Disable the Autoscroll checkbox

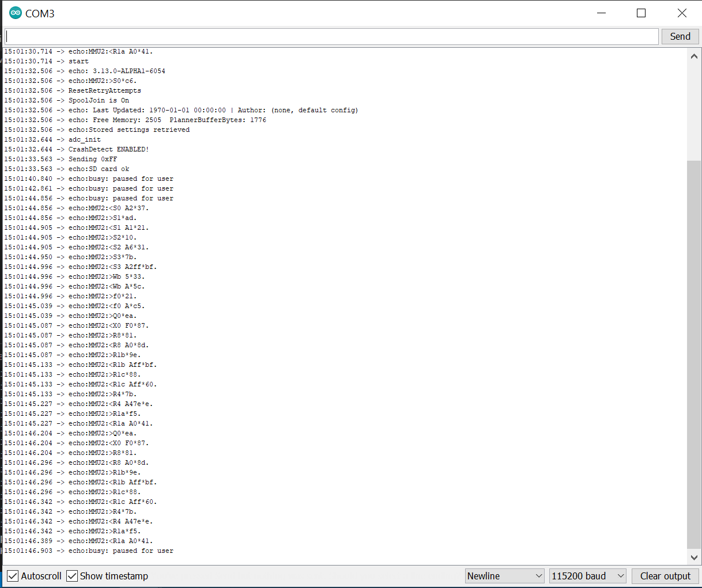click(13, 576)
